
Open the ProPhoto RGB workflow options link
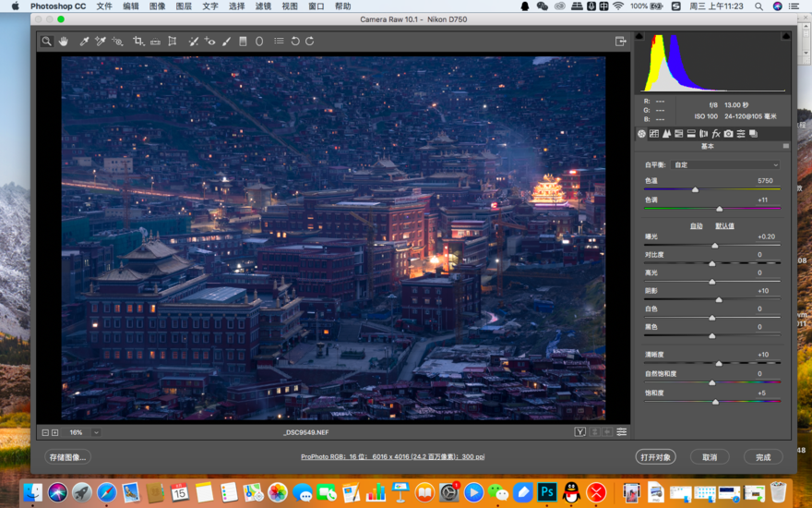click(392, 456)
